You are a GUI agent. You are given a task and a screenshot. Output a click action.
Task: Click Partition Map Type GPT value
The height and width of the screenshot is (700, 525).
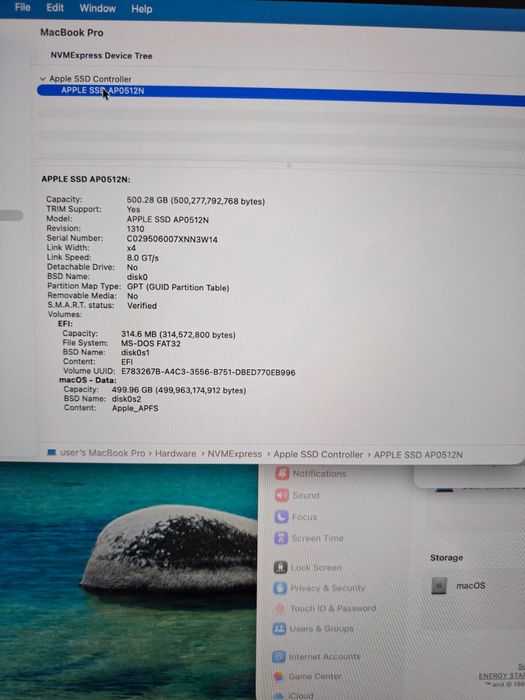coord(178,287)
